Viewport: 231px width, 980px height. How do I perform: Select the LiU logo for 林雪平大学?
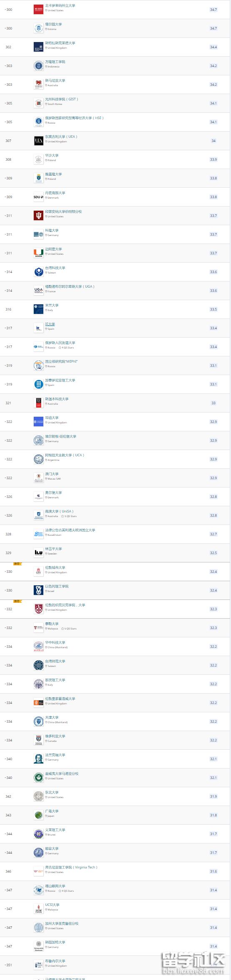coord(38,553)
